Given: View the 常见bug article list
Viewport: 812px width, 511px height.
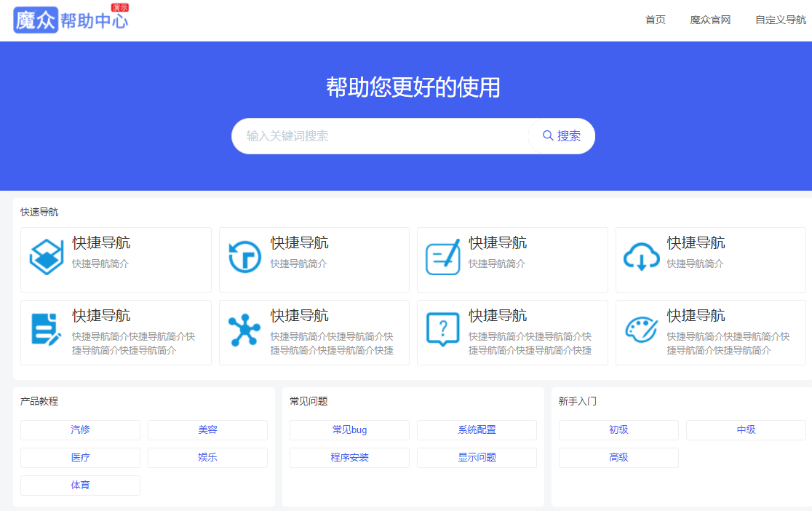Looking at the screenshot, I should [349, 429].
